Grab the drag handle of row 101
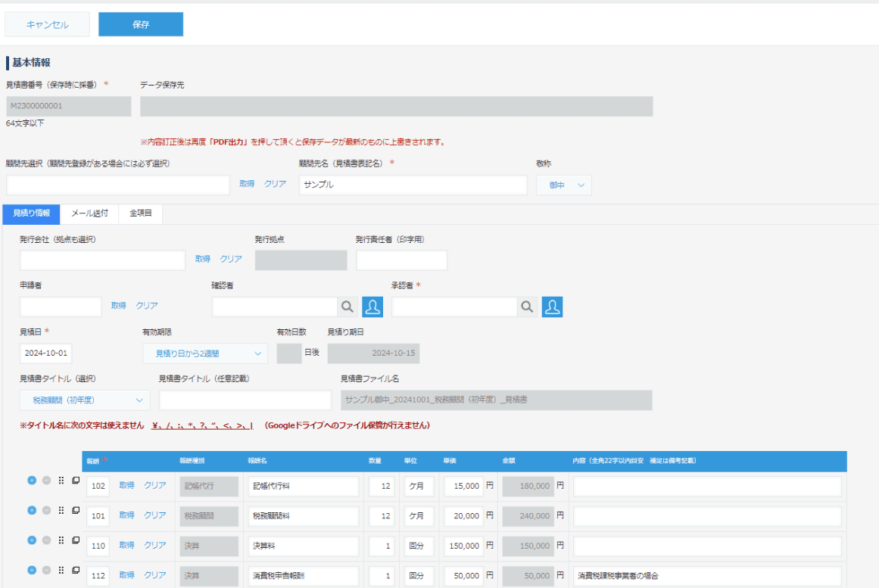The image size is (879, 588). click(61, 510)
